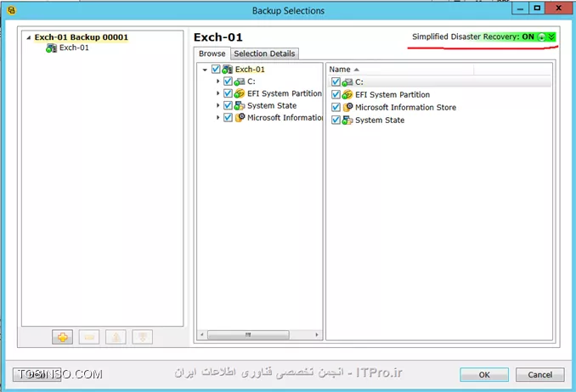Expand the Microsoft Information Store tree node
576x392 pixels.
(x=217, y=117)
